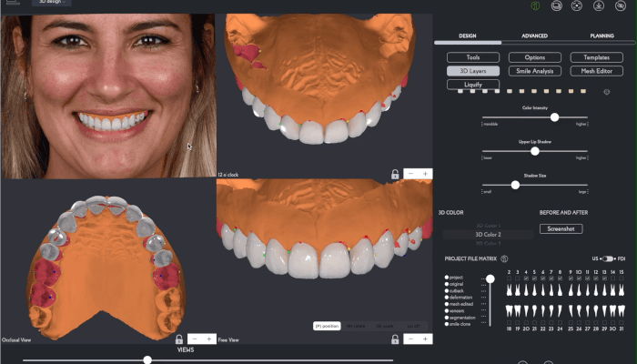This screenshot has width=637, height=364.
Task: Zoom in with plus on Occlusal View
Action: tap(210, 339)
